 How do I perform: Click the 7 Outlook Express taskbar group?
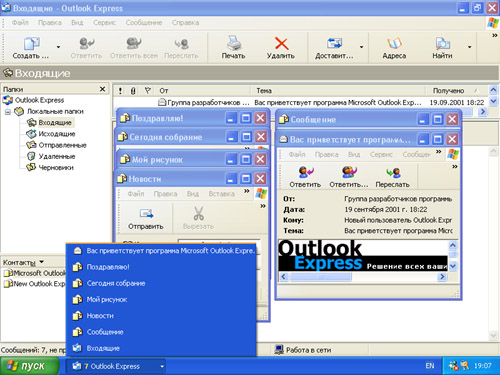click(116, 366)
